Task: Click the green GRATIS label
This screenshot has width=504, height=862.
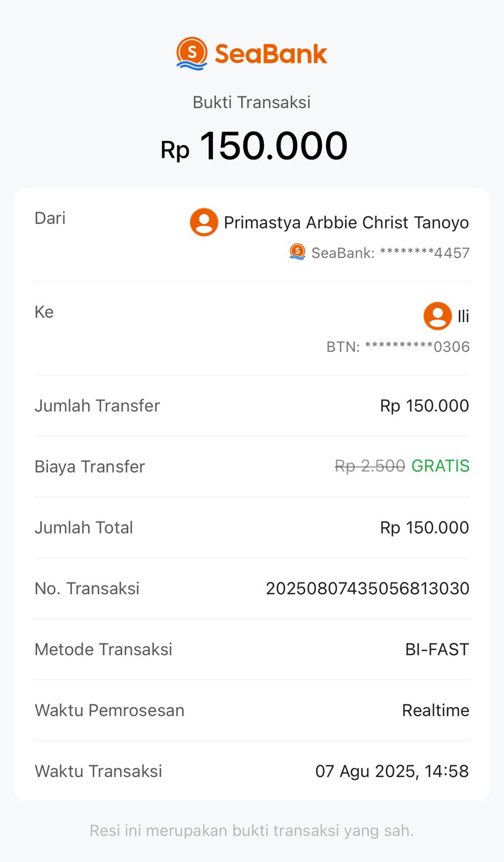Action: click(440, 466)
